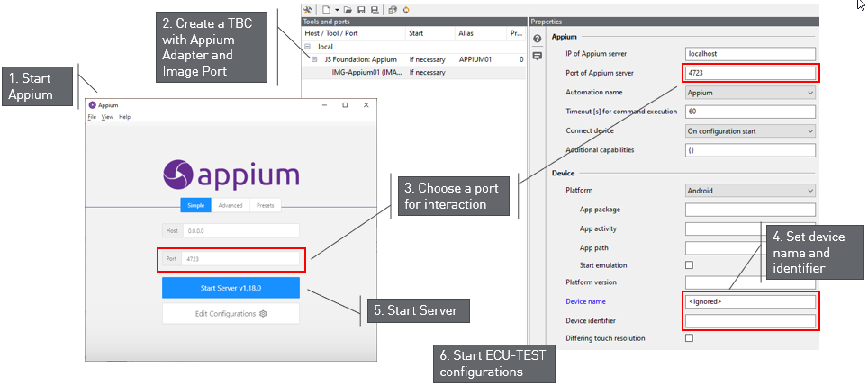Open the Help menu in Appium window
The image size is (868, 385).
124,117
